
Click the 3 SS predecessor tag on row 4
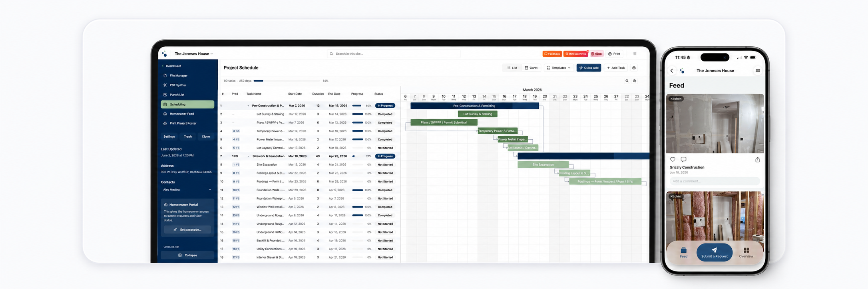pos(236,131)
